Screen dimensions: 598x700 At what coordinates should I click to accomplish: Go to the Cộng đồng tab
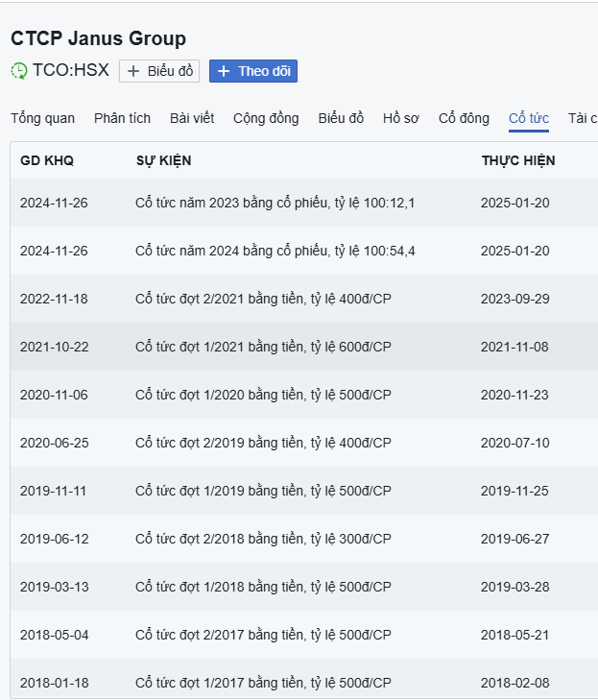[266, 118]
